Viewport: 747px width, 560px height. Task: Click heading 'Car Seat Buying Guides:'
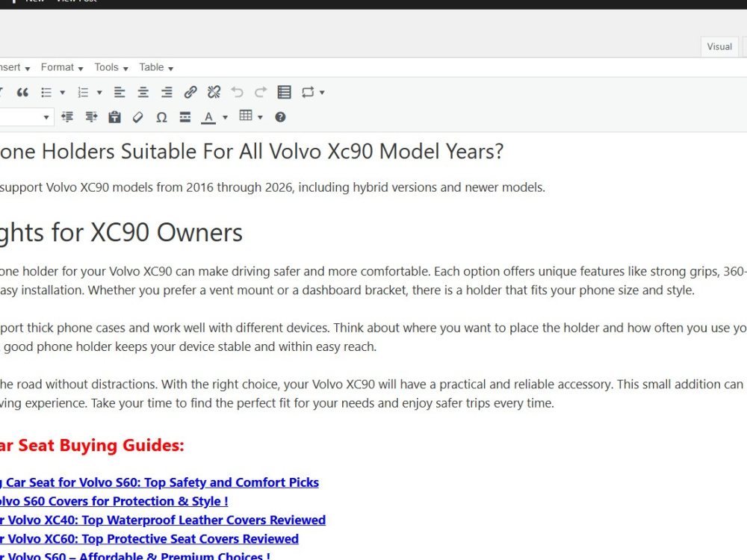click(92, 445)
